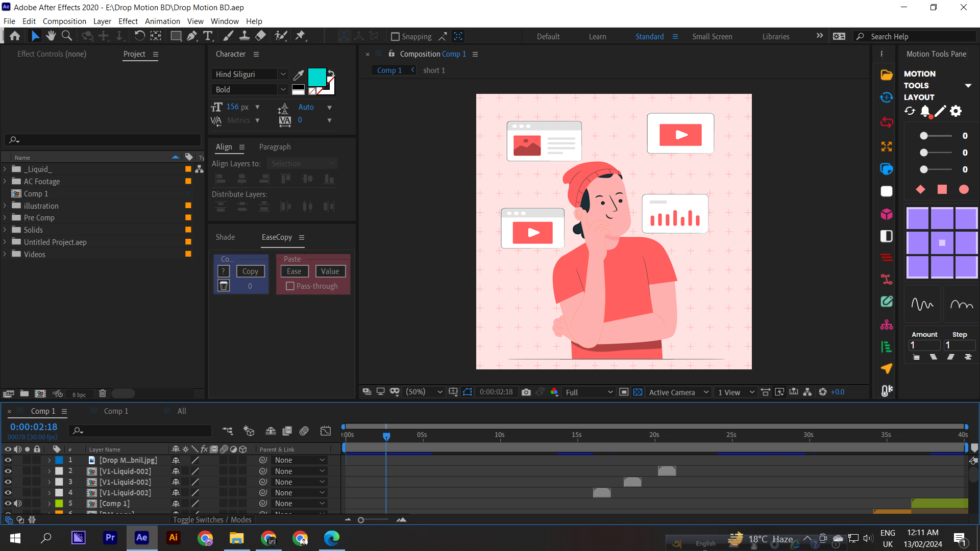The width and height of the screenshot is (980, 551).
Task: Click the Home icon in toolbar
Action: click(x=15, y=36)
